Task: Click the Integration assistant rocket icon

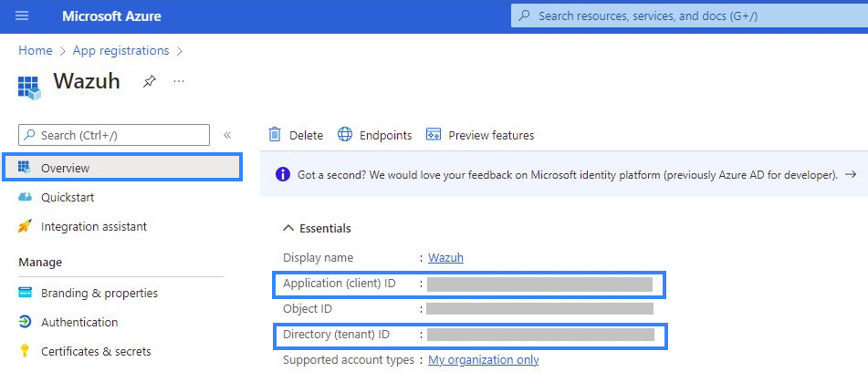Action: coord(25,226)
